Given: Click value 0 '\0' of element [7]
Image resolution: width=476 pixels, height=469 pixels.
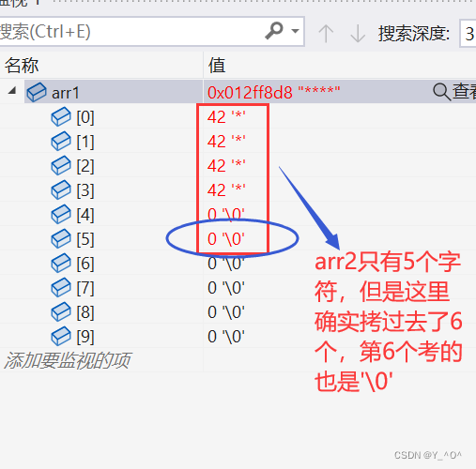Looking at the screenshot, I should [226, 288].
